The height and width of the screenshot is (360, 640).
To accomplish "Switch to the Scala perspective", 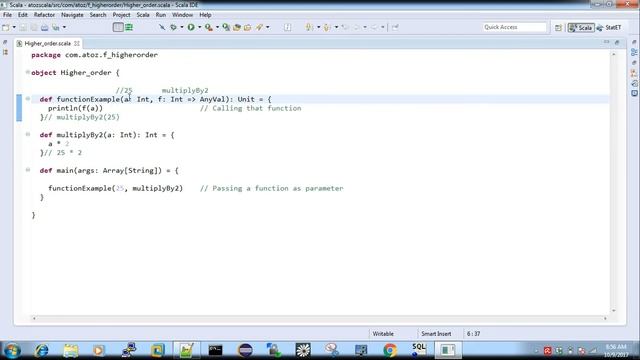I will pos(581,27).
